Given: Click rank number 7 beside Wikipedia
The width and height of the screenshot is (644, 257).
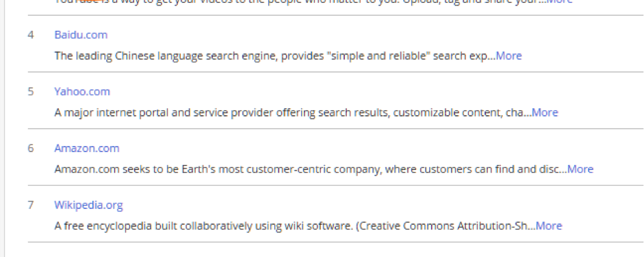Looking at the screenshot, I should tap(31, 205).
